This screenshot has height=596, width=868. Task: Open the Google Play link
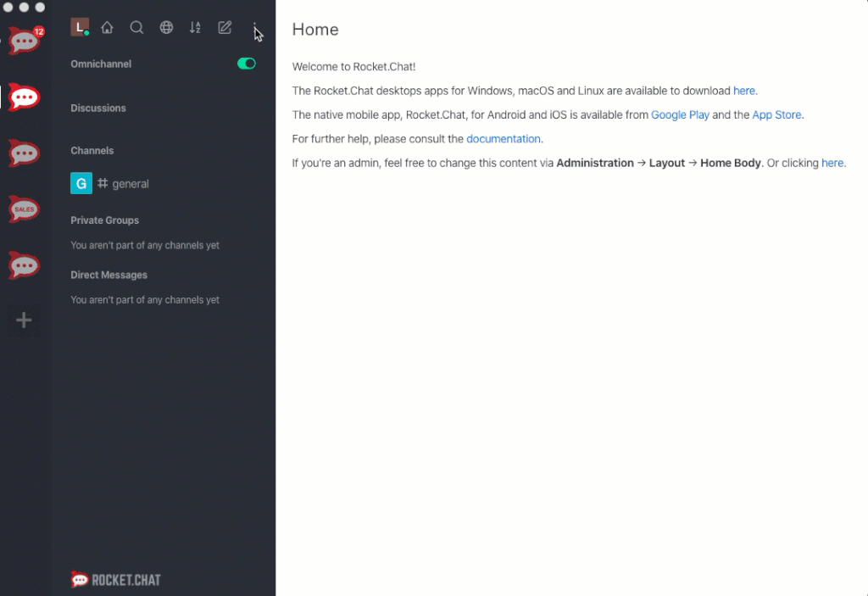click(x=680, y=114)
